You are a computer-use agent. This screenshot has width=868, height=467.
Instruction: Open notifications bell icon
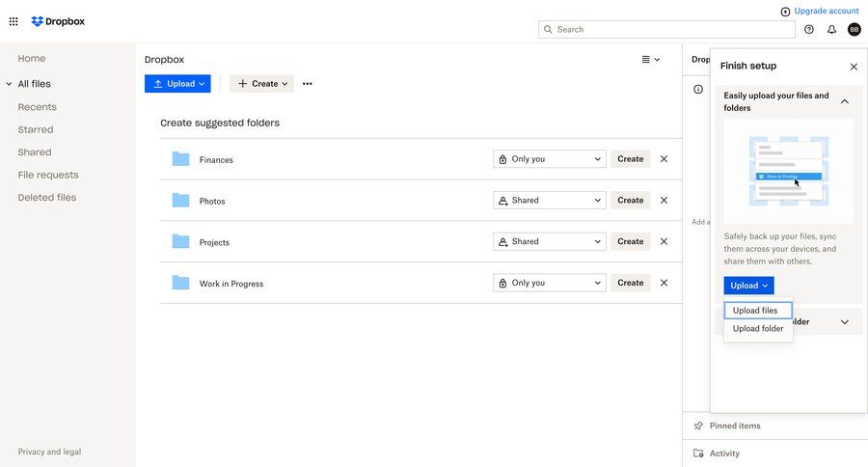(x=831, y=29)
